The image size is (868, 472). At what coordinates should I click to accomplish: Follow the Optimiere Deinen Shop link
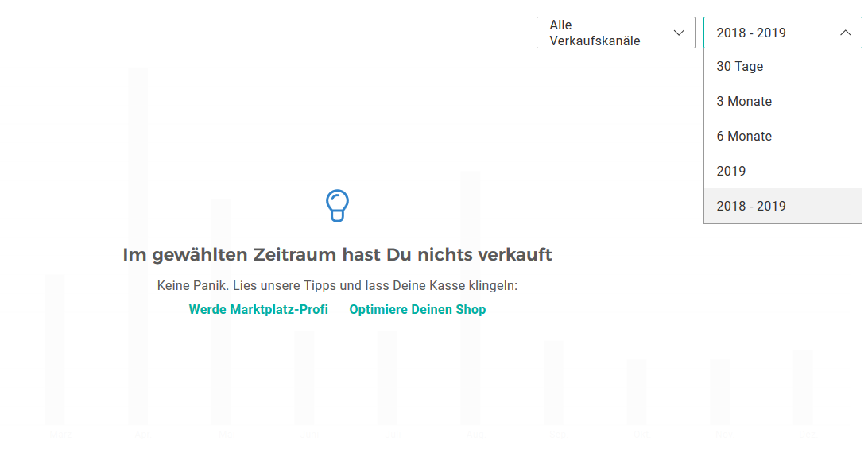coord(417,309)
